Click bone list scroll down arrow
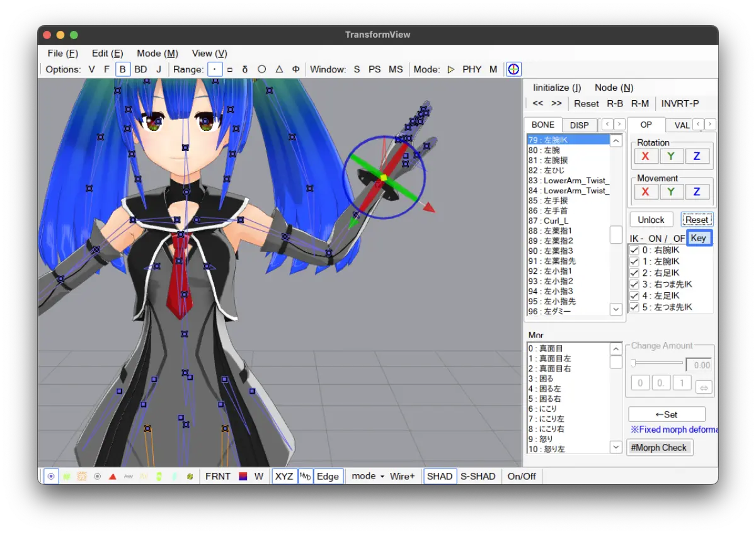 pyautogui.click(x=616, y=309)
